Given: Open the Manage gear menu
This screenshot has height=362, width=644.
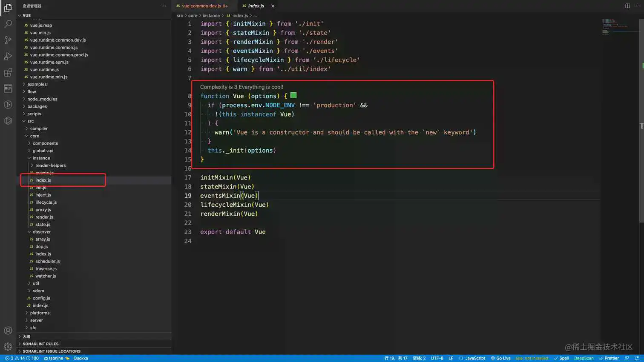Looking at the screenshot, I should pos(8,347).
